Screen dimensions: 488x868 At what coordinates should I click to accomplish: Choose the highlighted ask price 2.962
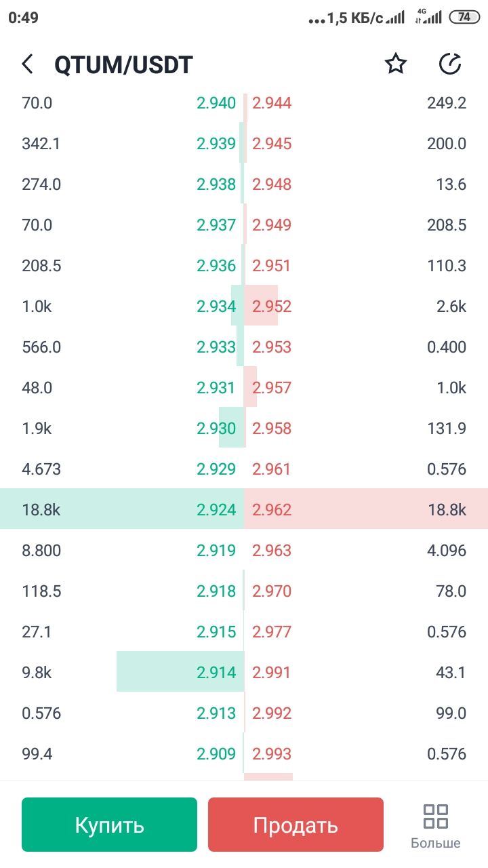[272, 510]
